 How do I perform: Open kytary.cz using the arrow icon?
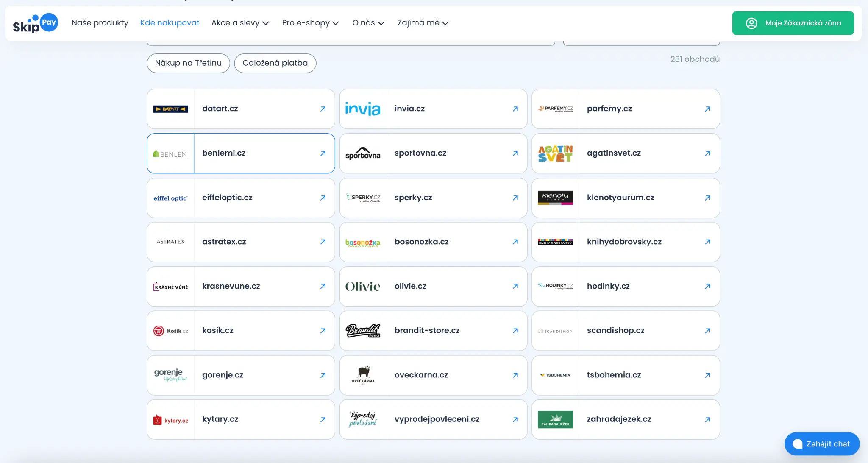[323, 419]
